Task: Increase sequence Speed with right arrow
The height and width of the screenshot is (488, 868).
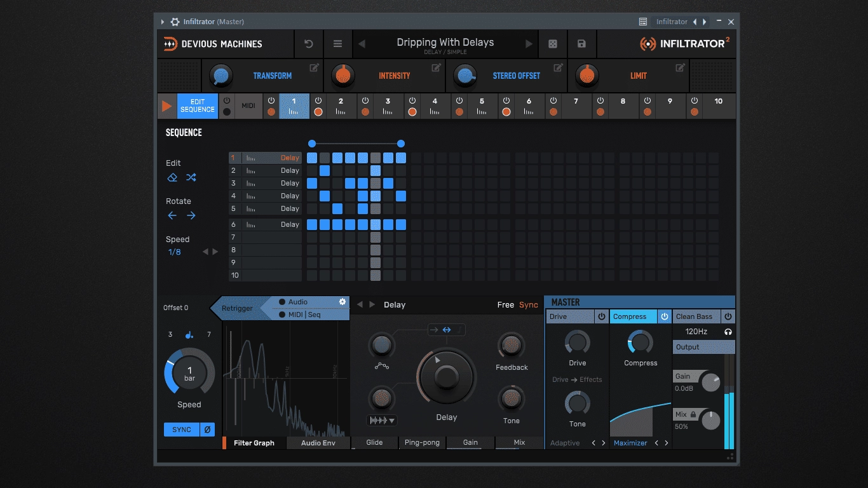Action: click(x=215, y=252)
